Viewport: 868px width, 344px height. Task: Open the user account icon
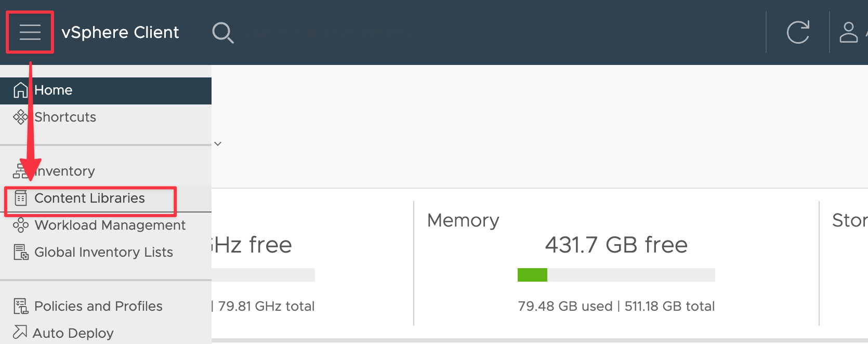point(848,32)
